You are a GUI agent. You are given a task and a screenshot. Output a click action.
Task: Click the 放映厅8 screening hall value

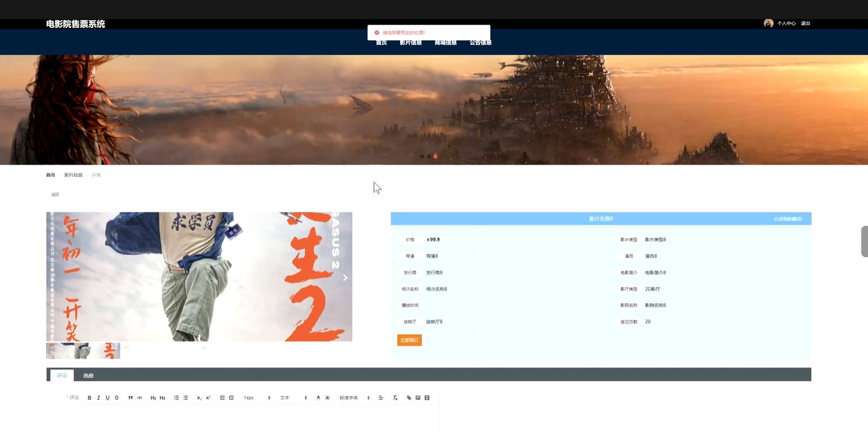(x=434, y=322)
